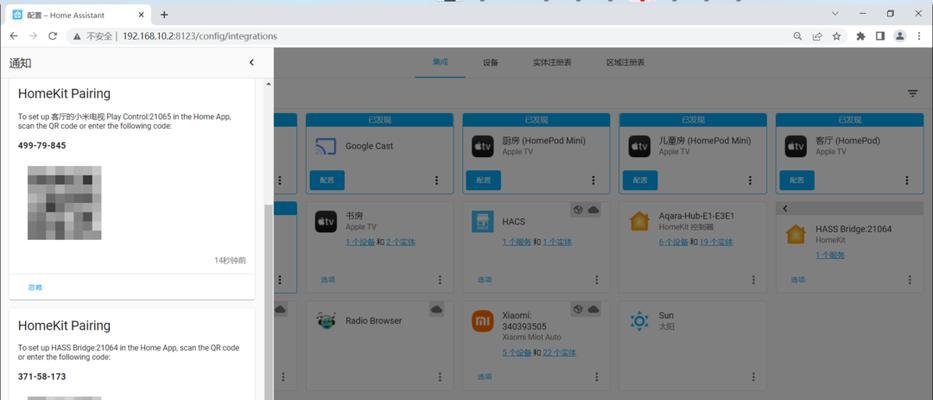Open three-dot menu on Xiaomi card
This screenshot has width=933, height=400.
(x=597, y=377)
